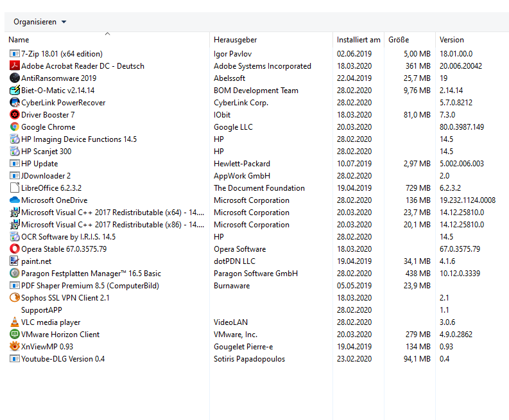Viewport: 509px width, 420px height.
Task: Click publisher Adobe Systems Incorporated
Action: [x=263, y=66]
